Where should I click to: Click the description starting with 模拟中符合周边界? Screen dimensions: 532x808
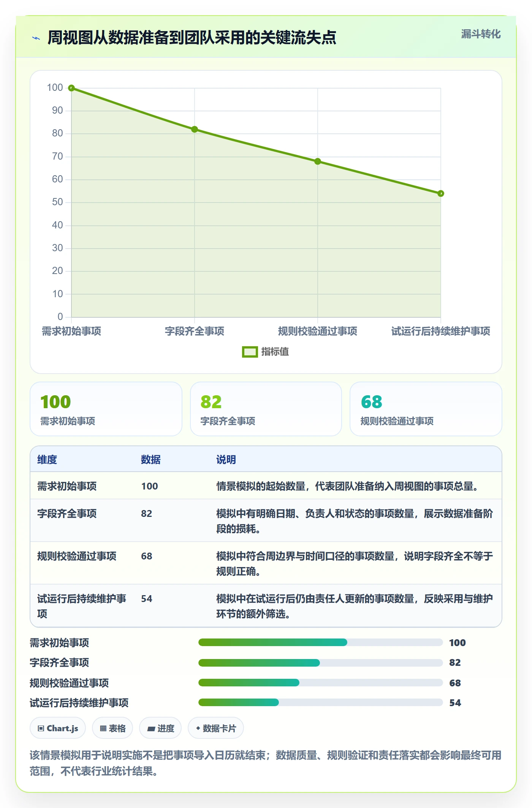tap(355, 564)
